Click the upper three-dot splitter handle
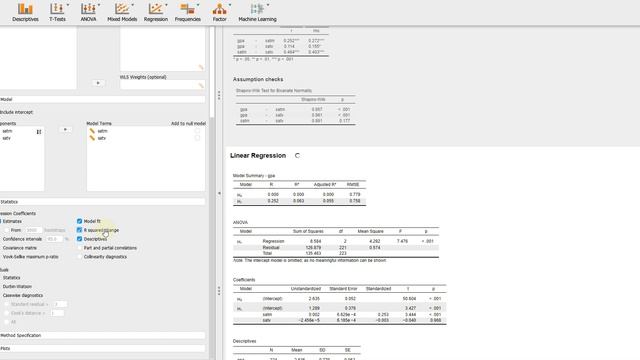This screenshot has width=640, height=360. click(x=219, y=96)
